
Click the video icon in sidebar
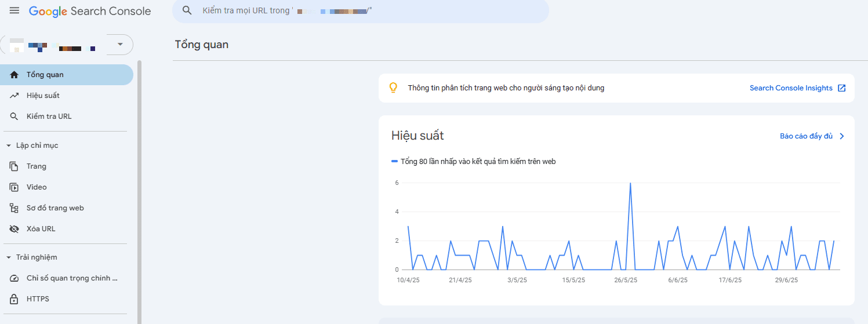click(x=14, y=187)
